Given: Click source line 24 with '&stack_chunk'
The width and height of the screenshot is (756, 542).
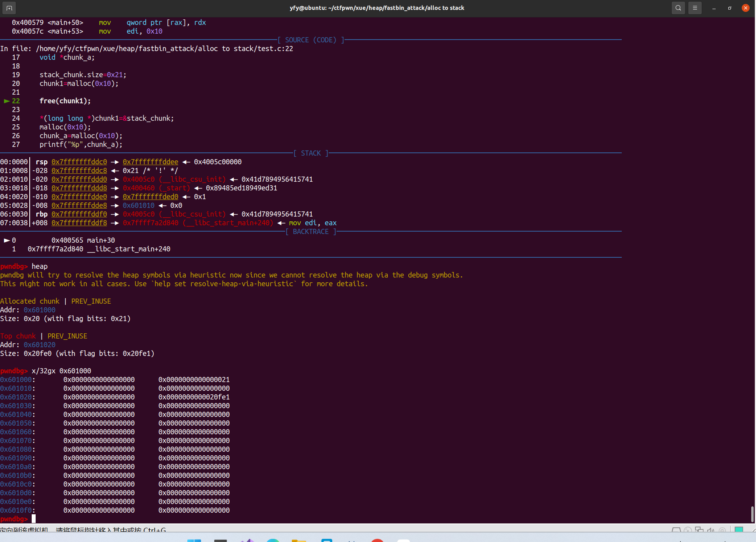Looking at the screenshot, I should 107,118.
